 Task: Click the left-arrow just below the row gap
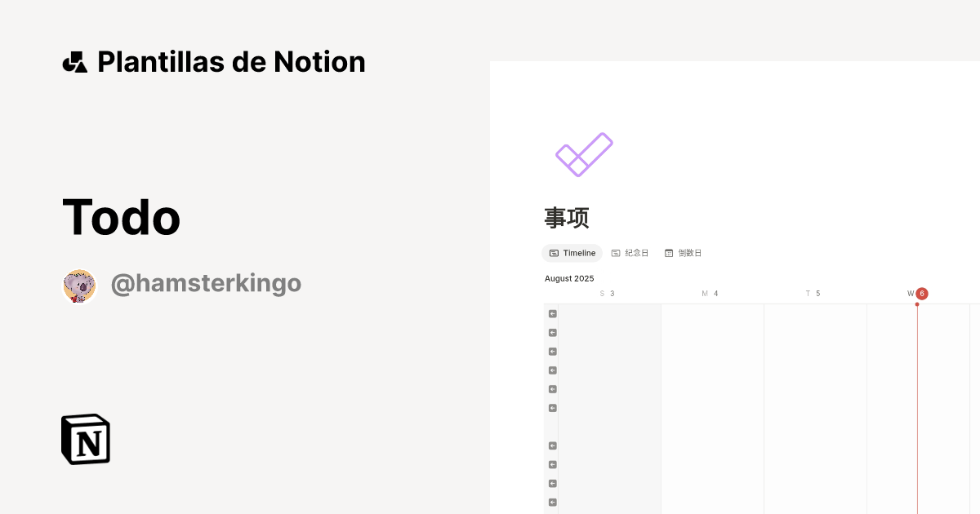(x=553, y=445)
